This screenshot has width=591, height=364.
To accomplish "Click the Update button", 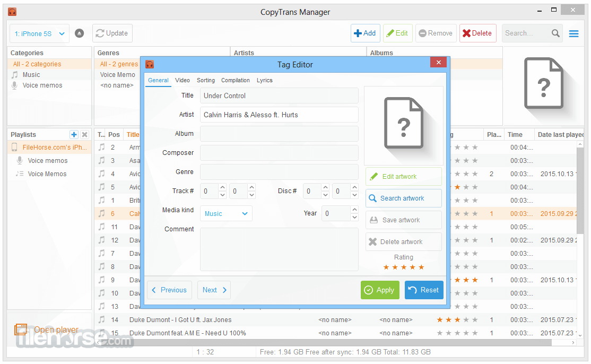I will pos(112,33).
